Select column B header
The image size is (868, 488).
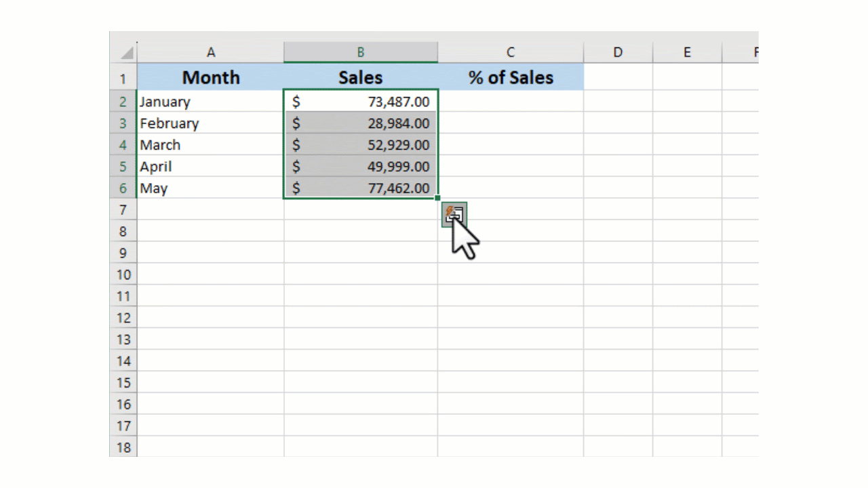tap(361, 52)
